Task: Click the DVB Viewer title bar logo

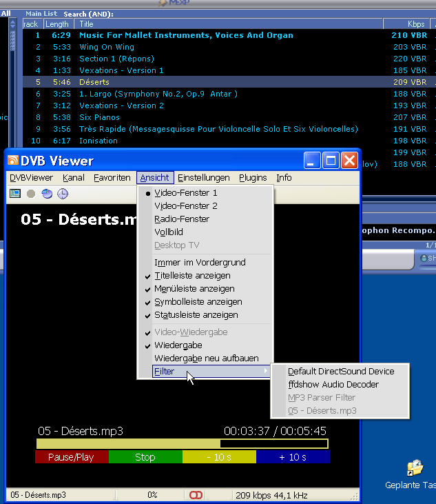Action: coord(12,161)
